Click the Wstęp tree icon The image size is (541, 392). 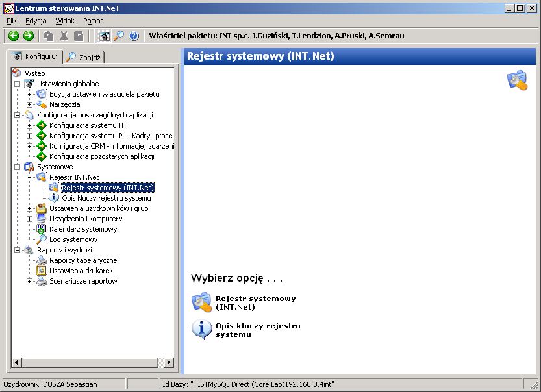tap(17, 73)
